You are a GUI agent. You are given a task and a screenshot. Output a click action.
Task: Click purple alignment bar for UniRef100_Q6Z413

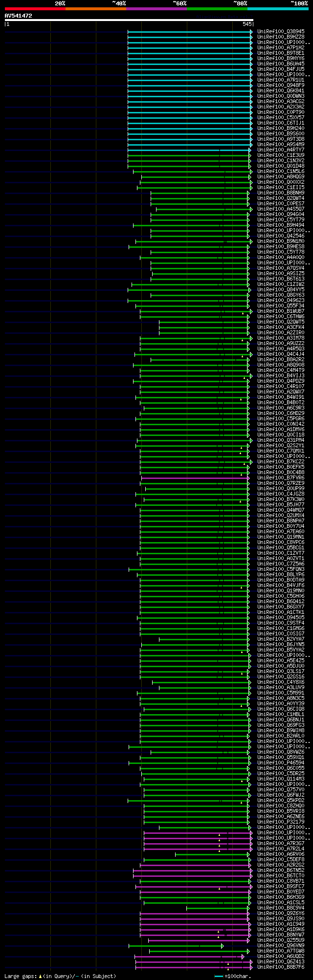point(194,962)
